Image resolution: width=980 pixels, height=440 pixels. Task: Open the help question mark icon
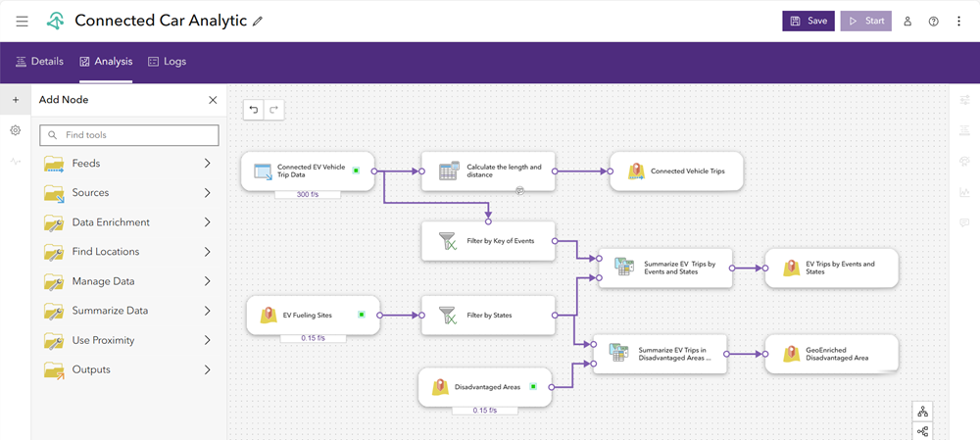click(934, 22)
